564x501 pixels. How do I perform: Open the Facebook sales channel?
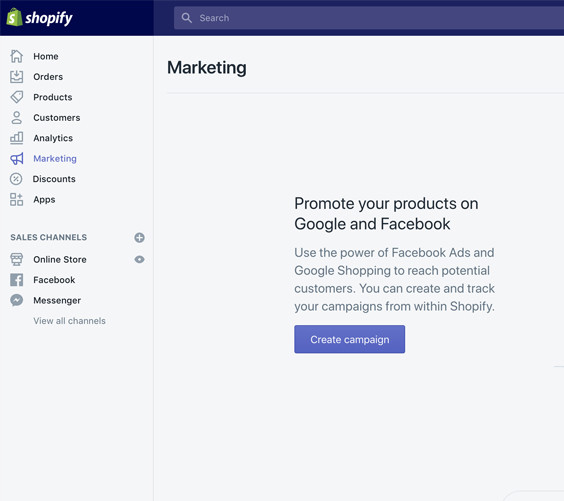coord(54,280)
